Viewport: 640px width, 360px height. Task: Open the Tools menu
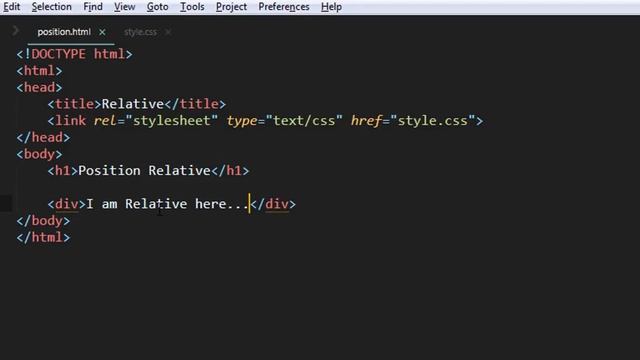[192, 7]
